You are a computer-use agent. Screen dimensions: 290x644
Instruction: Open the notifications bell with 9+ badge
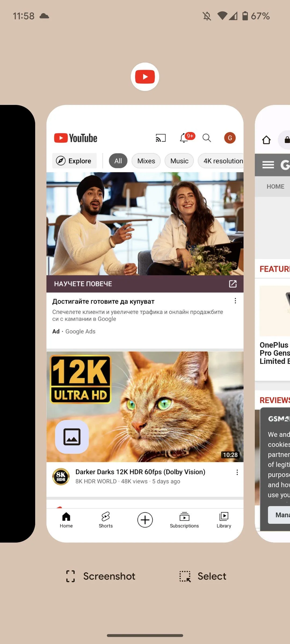pyautogui.click(x=184, y=138)
